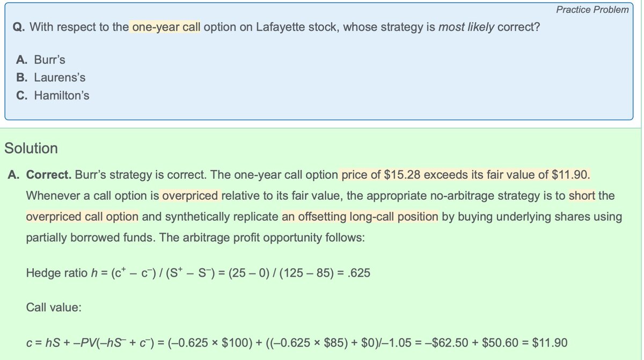Select answer option C. Hamilton's

click(53, 96)
